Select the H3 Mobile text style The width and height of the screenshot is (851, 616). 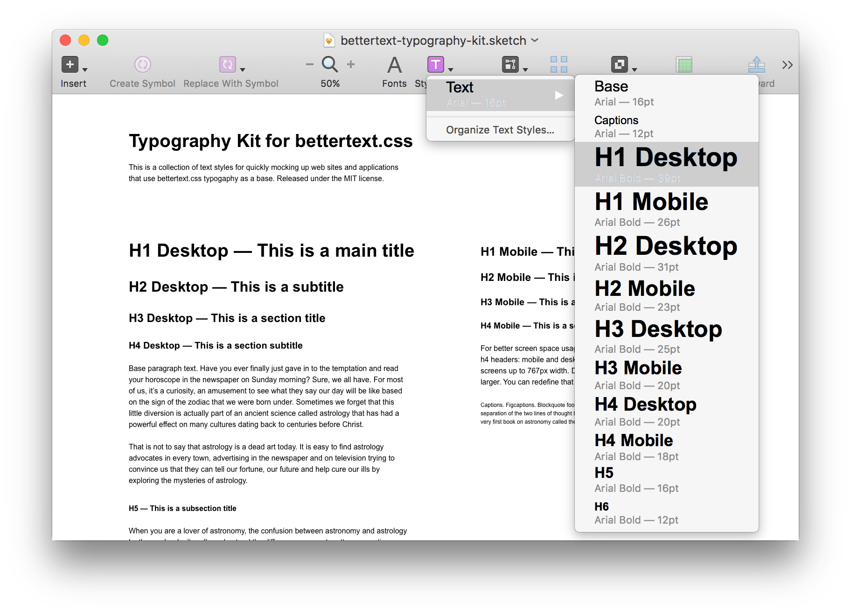666,375
